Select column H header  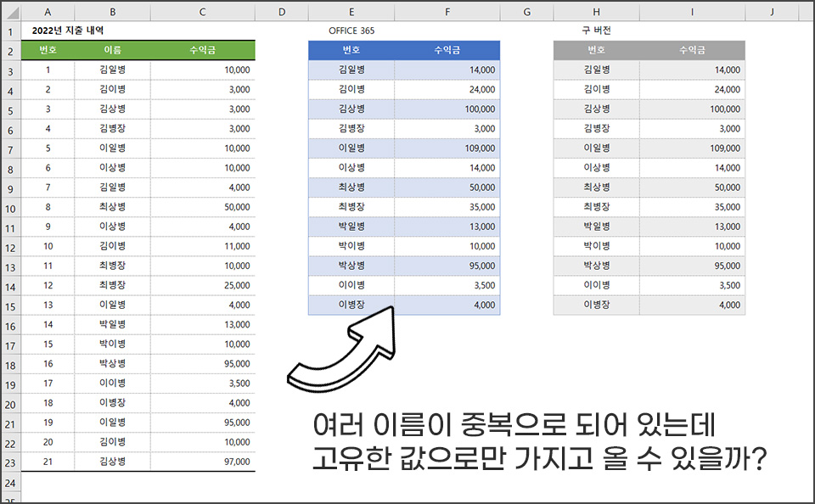[x=596, y=12]
